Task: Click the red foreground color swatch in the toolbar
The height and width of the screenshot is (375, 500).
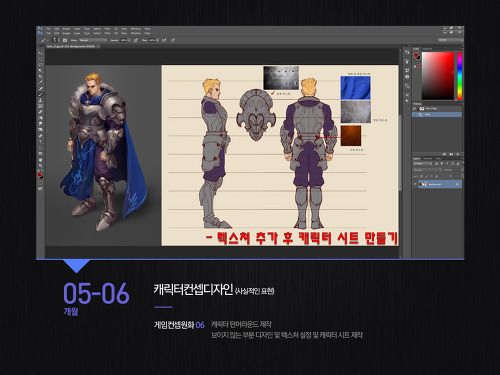Action: (40, 174)
